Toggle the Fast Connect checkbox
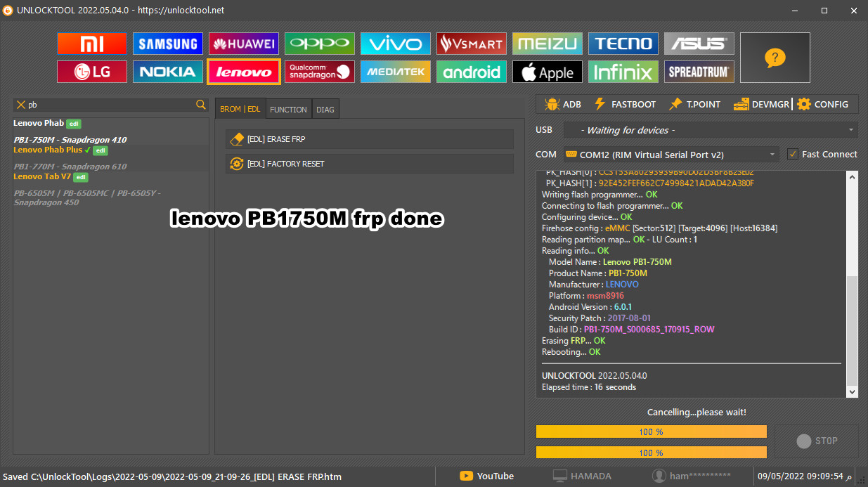This screenshot has height=487, width=868. pos(793,154)
